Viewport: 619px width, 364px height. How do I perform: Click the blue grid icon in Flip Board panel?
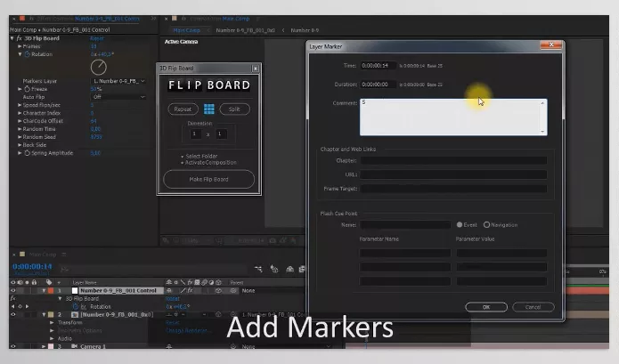click(208, 109)
